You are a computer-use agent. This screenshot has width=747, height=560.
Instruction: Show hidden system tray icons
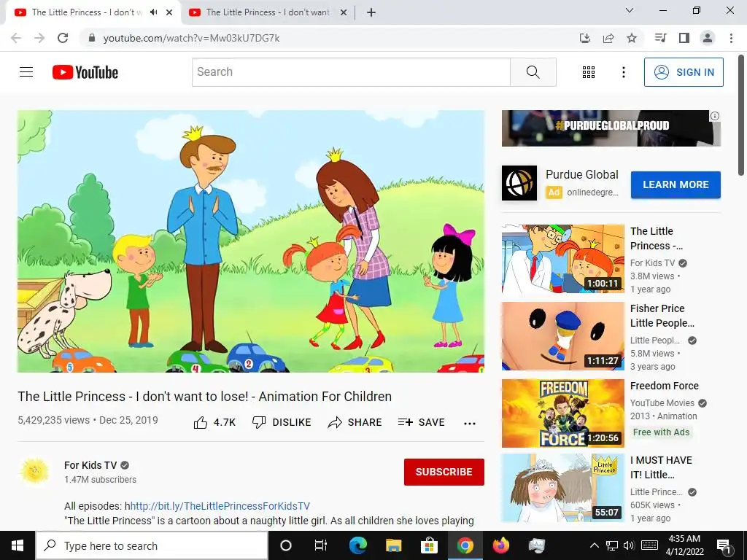594,545
